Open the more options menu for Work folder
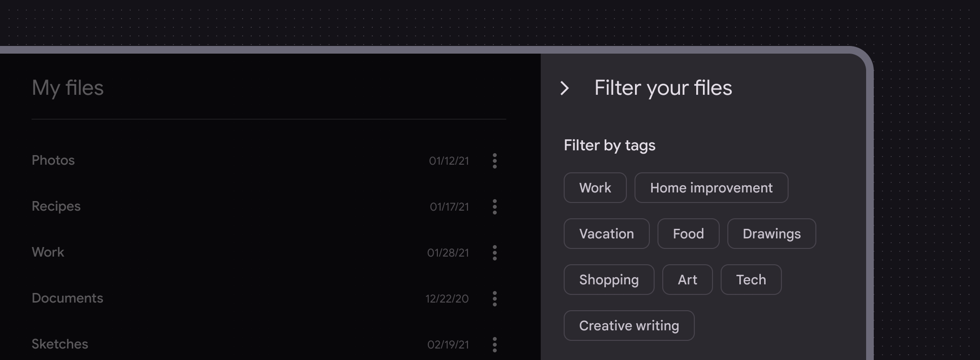The height and width of the screenshot is (360, 980). click(495, 253)
